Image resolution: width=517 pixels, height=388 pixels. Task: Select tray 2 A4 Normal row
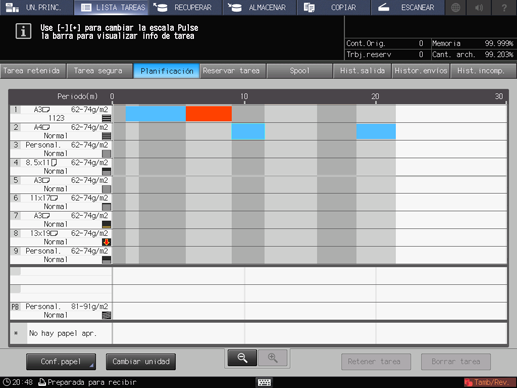(x=61, y=131)
